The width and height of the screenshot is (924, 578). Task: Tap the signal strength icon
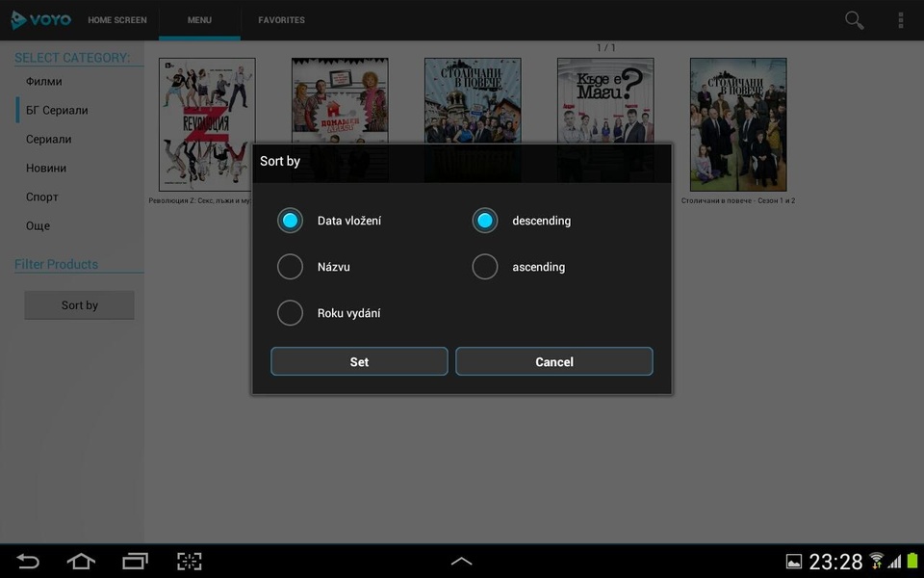coord(894,562)
